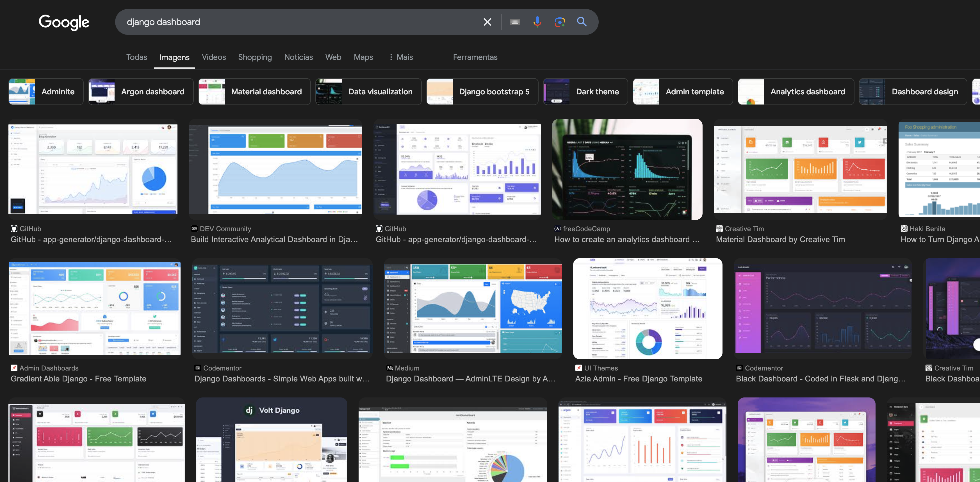This screenshot has height=482, width=980.
Task: Start voice search with microphone icon
Action: pos(537,22)
